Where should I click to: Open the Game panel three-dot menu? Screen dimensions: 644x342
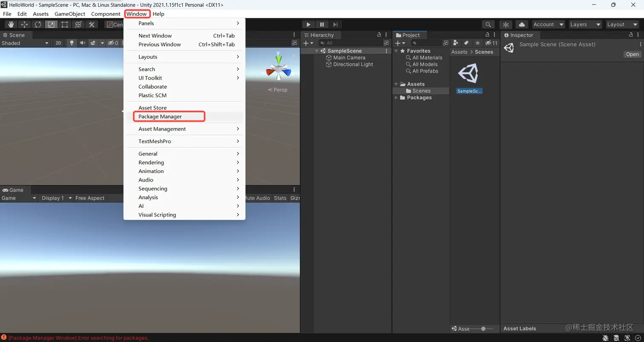[294, 190]
